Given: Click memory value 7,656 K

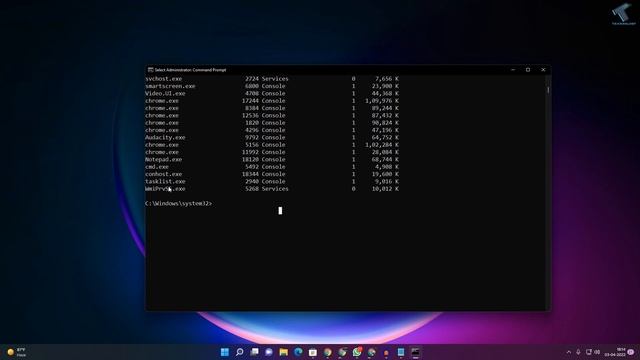Looking at the screenshot, I should pyautogui.click(x=387, y=79).
